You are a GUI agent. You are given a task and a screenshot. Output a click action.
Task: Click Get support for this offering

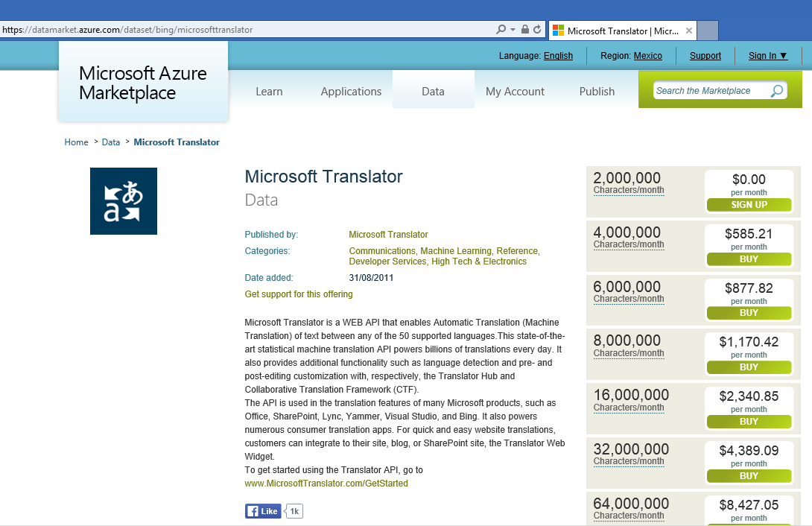click(299, 294)
